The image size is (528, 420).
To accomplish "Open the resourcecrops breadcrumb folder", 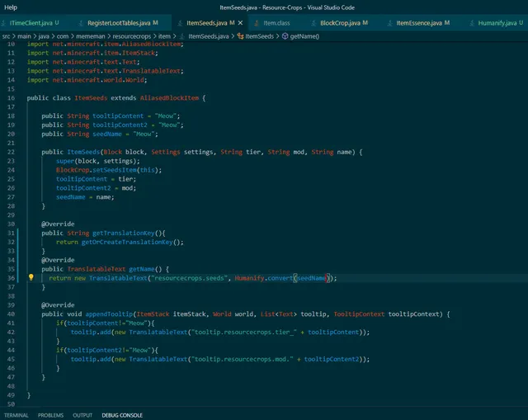I will coord(132,36).
